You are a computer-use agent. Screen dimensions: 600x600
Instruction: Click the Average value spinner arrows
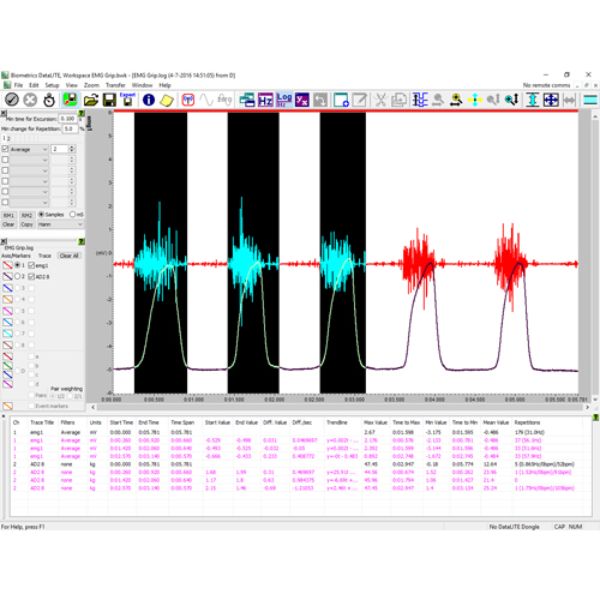(72, 149)
